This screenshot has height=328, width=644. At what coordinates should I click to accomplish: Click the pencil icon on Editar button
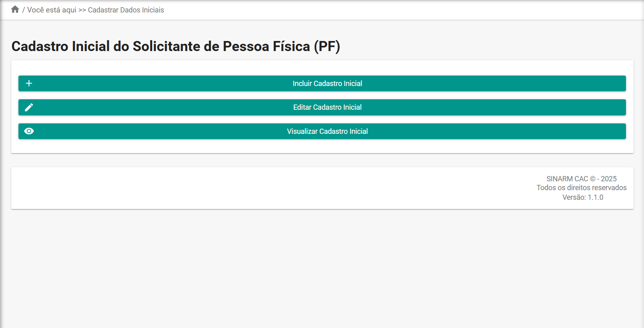[x=29, y=107]
